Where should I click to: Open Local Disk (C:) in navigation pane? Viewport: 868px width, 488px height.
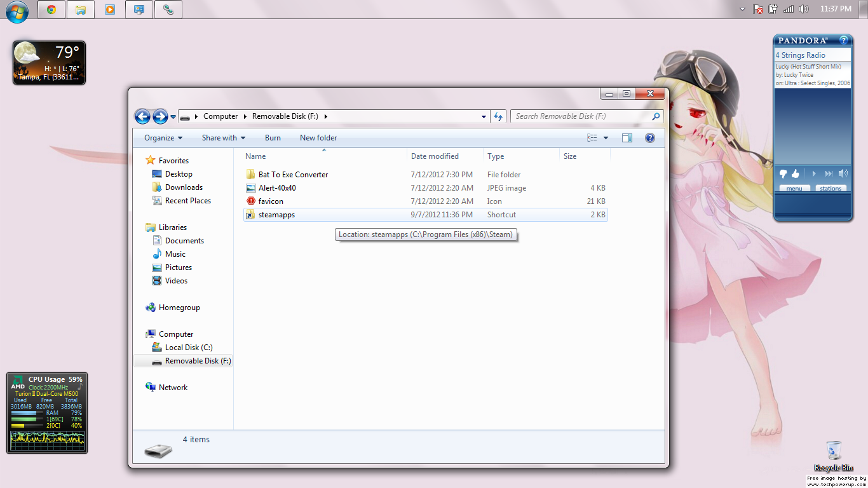click(x=189, y=348)
